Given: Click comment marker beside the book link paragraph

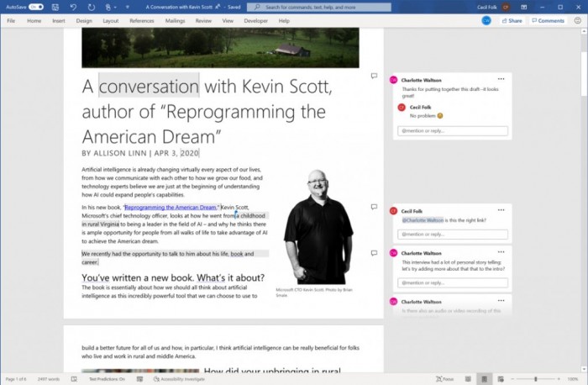Looking at the screenshot, I should click(374, 208).
